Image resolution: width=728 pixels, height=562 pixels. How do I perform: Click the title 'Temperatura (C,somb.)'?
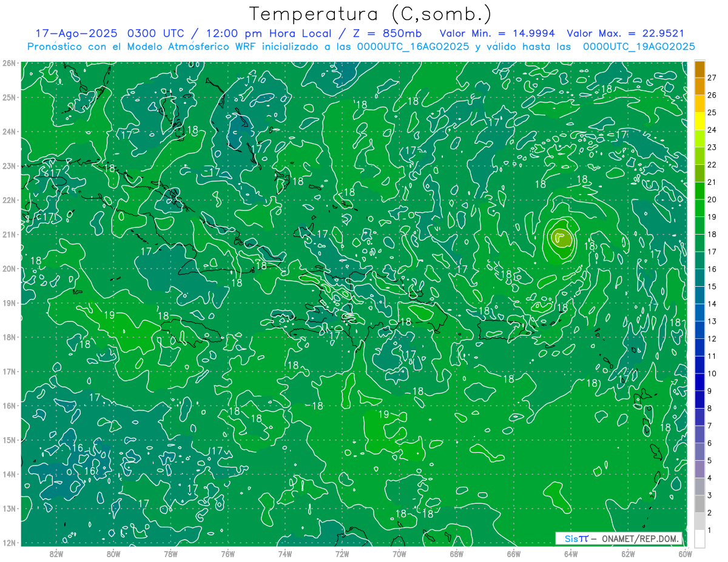tap(371, 15)
